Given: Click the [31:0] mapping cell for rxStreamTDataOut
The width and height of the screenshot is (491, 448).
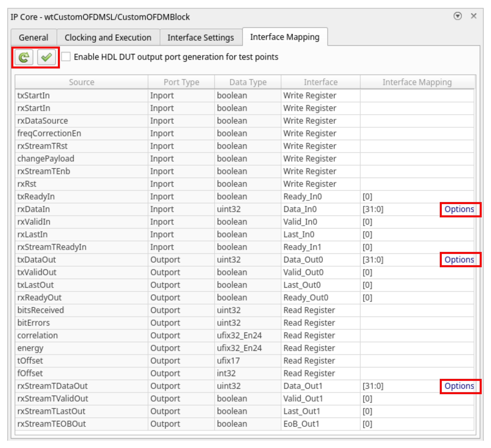Looking at the screenshot, I should tap(373, 386).
